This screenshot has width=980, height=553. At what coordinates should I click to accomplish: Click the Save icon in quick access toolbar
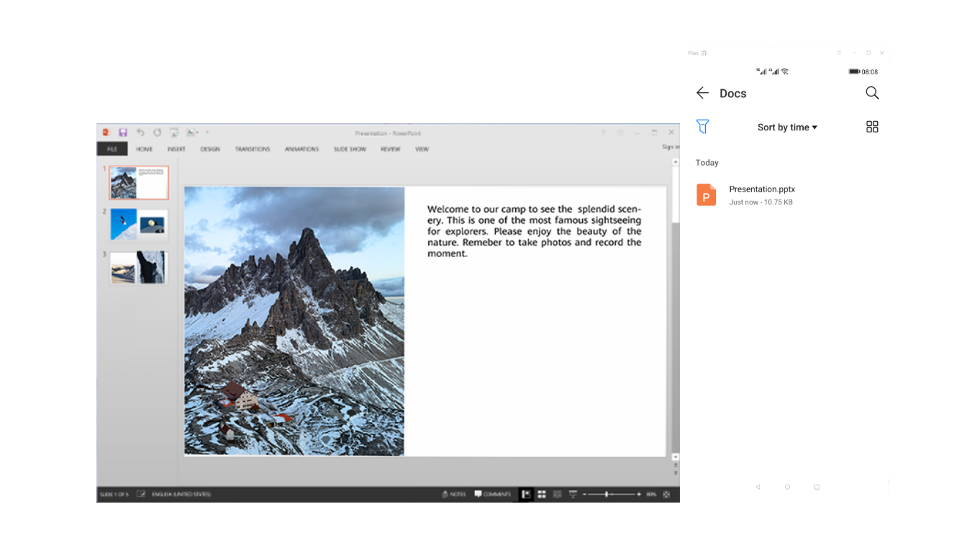tap(123, 133)
